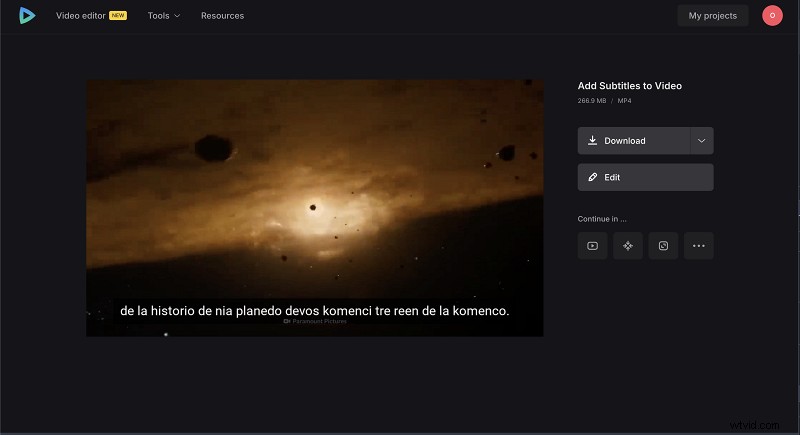The height and width of the screenshot is (435, 800).
Task: Click the Paramount Pictures watermark in video
Action: tap(315, 322)
